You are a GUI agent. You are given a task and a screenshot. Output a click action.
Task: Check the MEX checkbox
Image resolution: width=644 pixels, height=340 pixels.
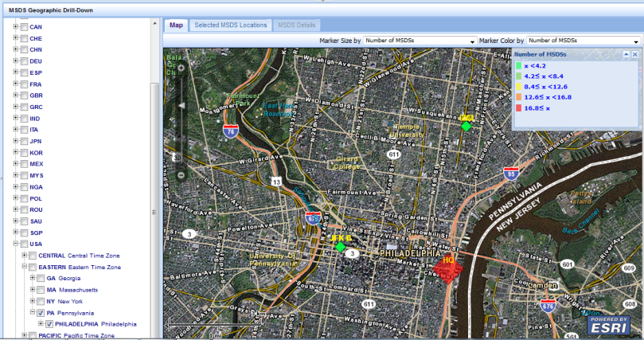coord(24,164)
